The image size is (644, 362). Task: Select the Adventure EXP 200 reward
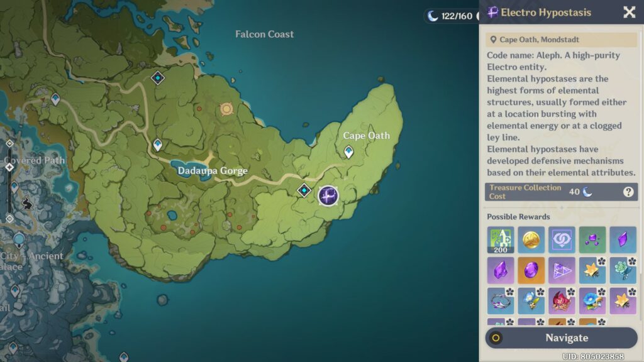pos(501,240)
